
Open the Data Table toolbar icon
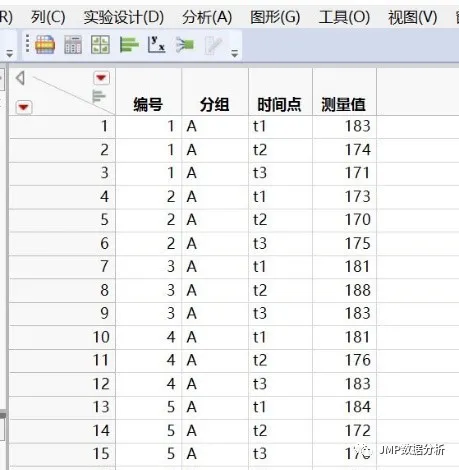(45, 45)
